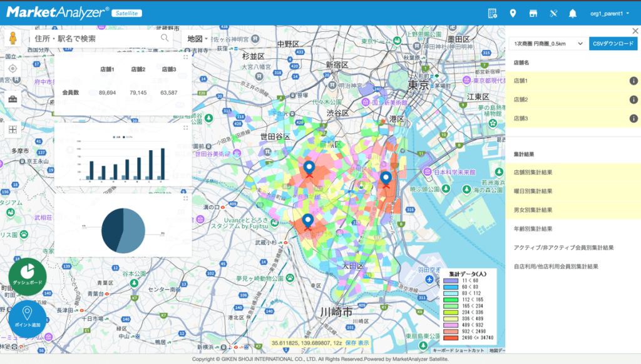Click the ポイント追加 round button
The image size is (641, 364).
[x=28, y=318]
